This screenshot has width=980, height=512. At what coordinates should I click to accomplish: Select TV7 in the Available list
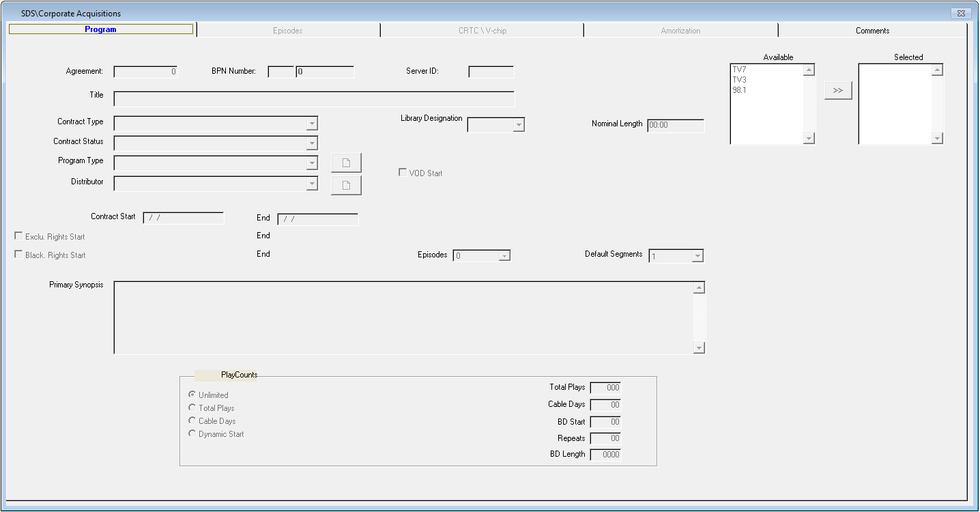click(739, 70)
